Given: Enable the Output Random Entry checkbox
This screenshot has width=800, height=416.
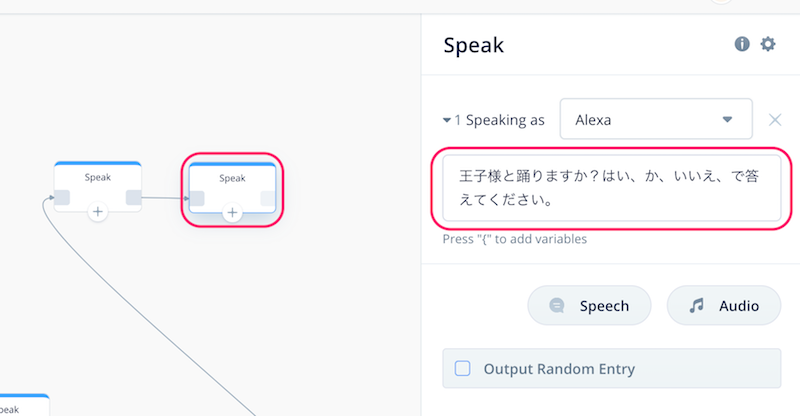Looking at the screenshot, I should (462, 369).
